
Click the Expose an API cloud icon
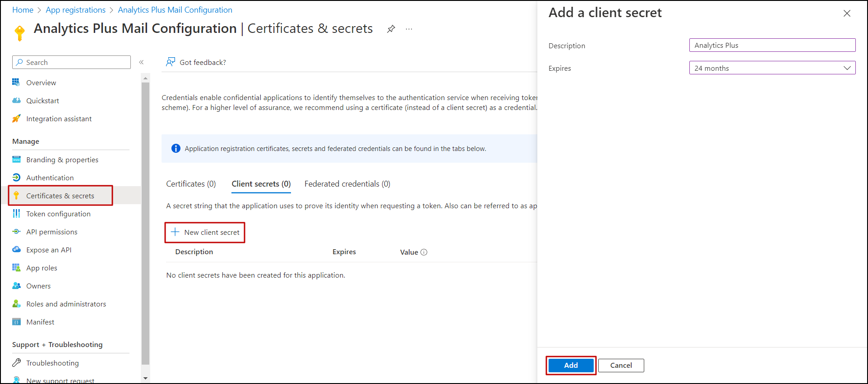(x=17, y=250)
